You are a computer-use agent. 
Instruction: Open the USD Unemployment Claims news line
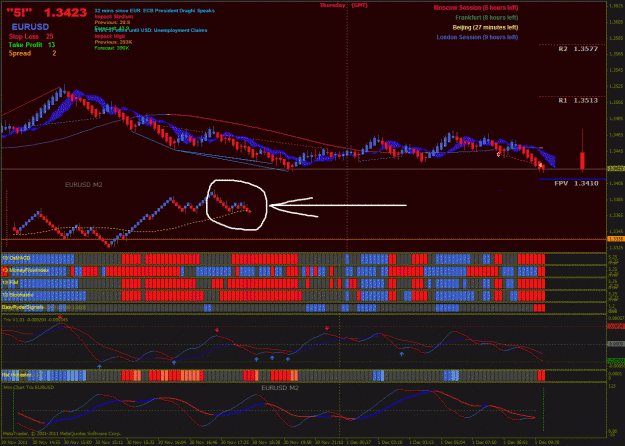[151, 30]
